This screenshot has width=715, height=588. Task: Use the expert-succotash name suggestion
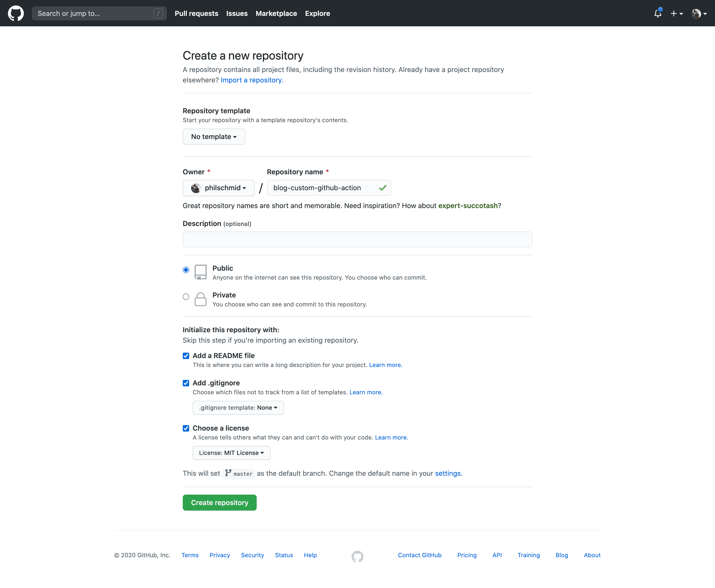pyautogui.click(x=468, y=206)
